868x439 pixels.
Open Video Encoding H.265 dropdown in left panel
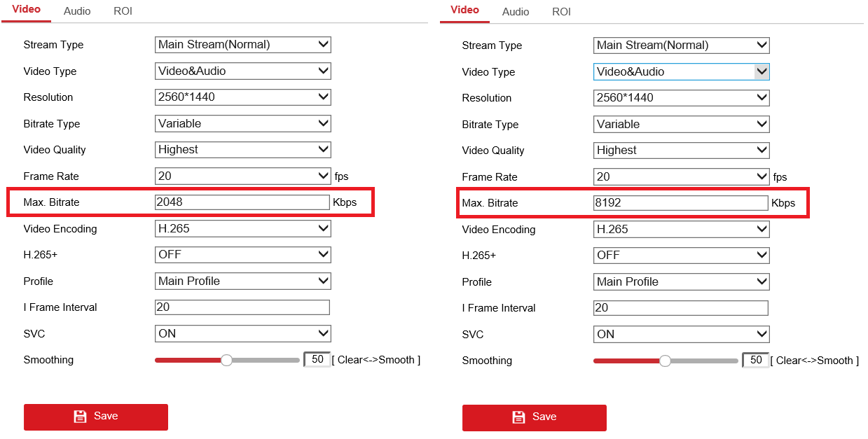[x=242, y=228]
